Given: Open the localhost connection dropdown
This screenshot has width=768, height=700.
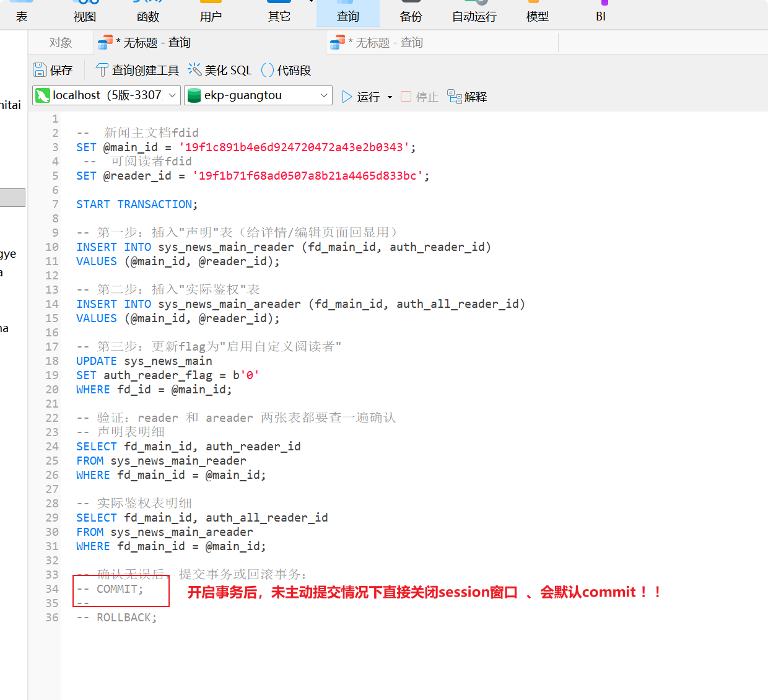Looking at the screenshot, I should click(107, 95).
